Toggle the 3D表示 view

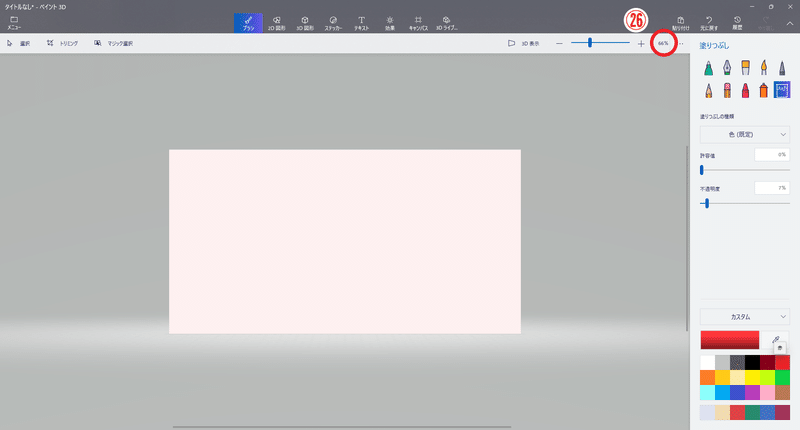(523, 43)
